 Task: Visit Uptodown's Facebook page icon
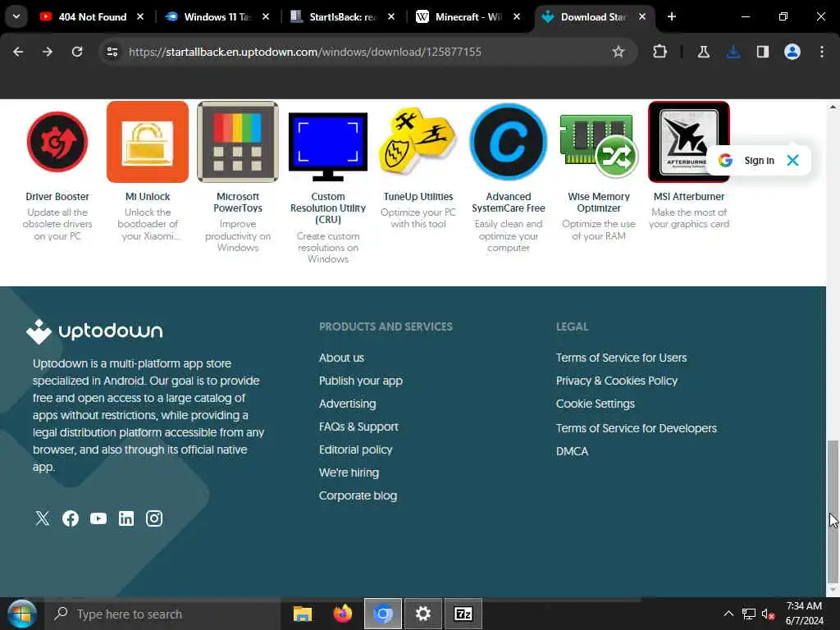pyautogui.click(x=71, y=518)
